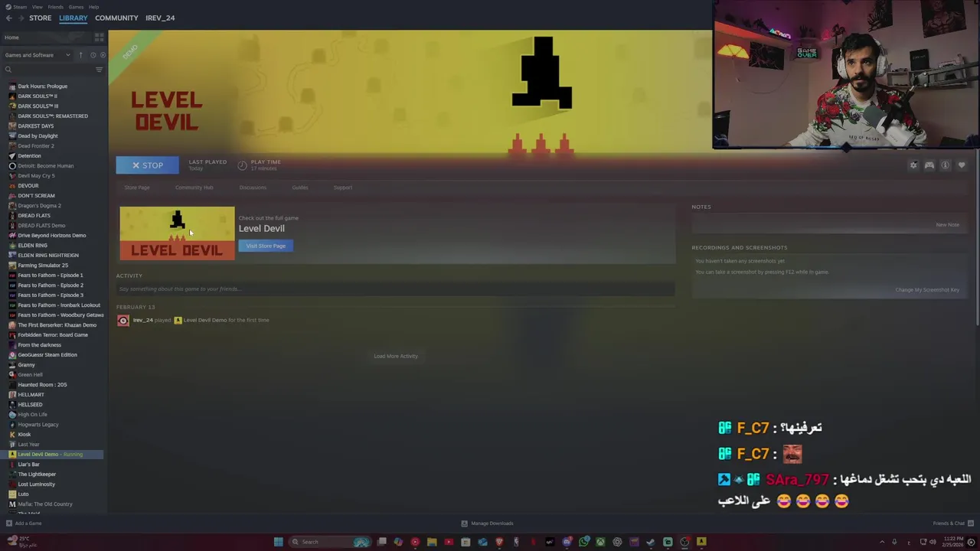
Task: Select Liar's Bar in library list
Action: [28, 465]
